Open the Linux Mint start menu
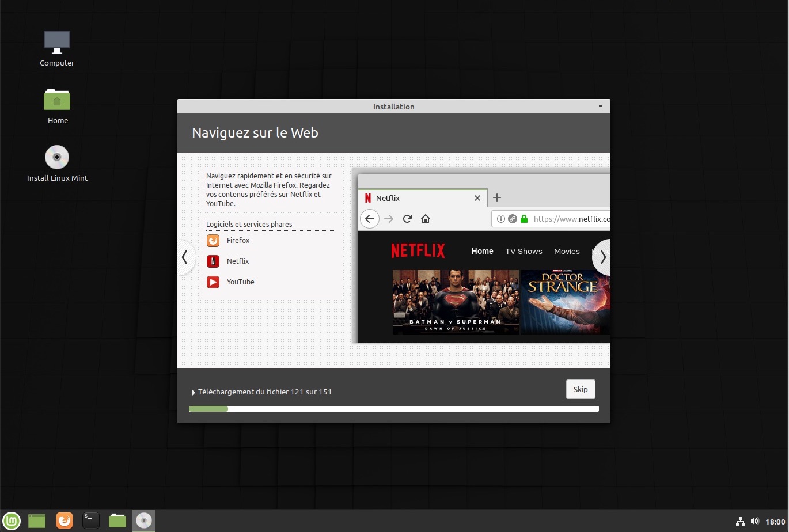 [11, 520]
